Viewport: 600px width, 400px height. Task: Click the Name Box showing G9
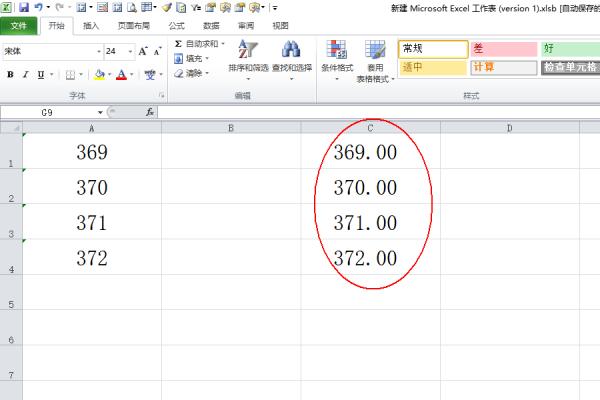48,113
